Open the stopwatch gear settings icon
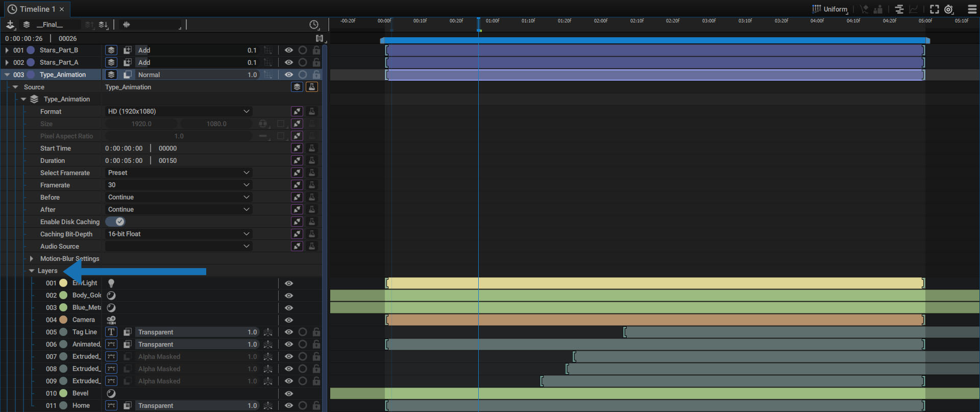Viewport: 980px width, 412px height. pos(949,9)
